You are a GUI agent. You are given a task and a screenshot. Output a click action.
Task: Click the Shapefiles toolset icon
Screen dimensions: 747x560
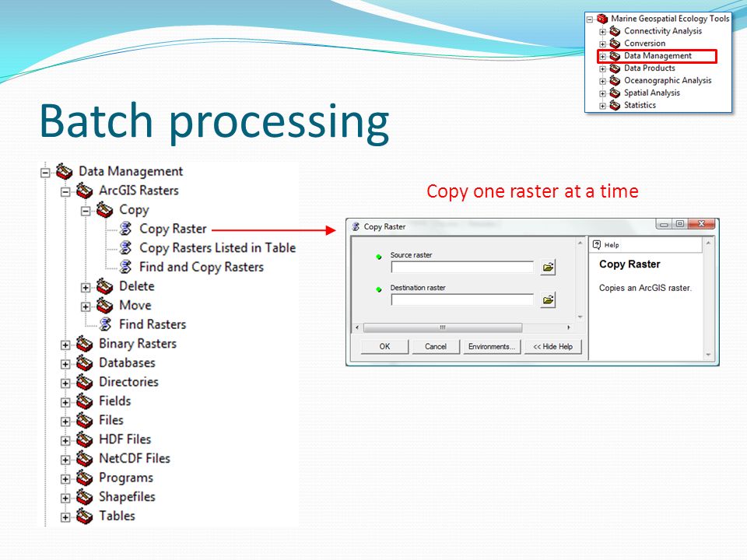[84, 497]
